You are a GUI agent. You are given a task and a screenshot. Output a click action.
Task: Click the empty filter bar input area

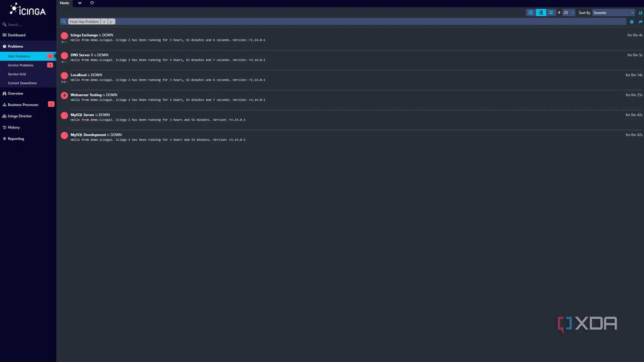click(x=371, y=21)
